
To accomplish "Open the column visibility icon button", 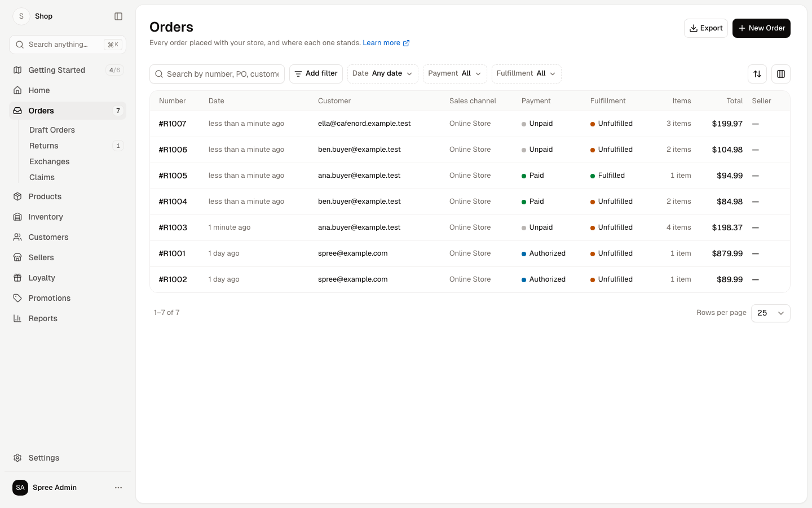I will pyautogui.click(x=781, y=74).
